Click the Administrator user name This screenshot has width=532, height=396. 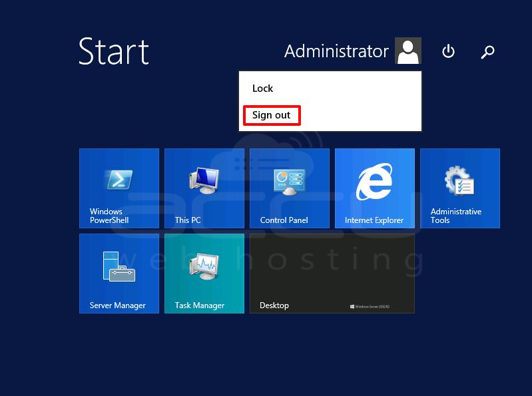(336, 51)
